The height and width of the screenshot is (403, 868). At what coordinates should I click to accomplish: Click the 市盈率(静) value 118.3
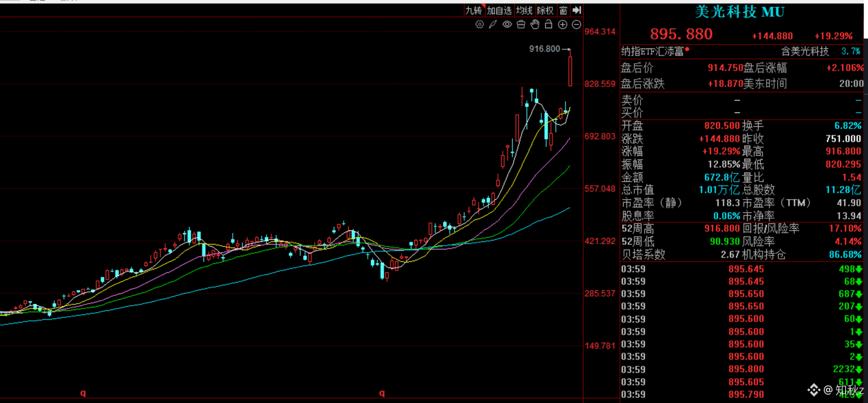click(727, 203)
